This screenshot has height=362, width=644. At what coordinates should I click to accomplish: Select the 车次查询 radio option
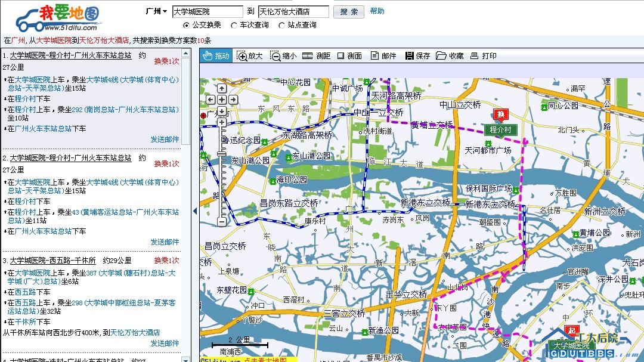[234, 25]
